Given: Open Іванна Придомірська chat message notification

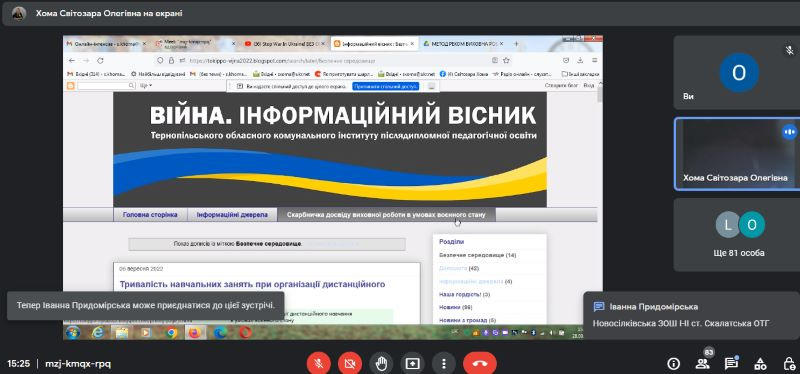Looking at the screenshot, I should [691, 315].
